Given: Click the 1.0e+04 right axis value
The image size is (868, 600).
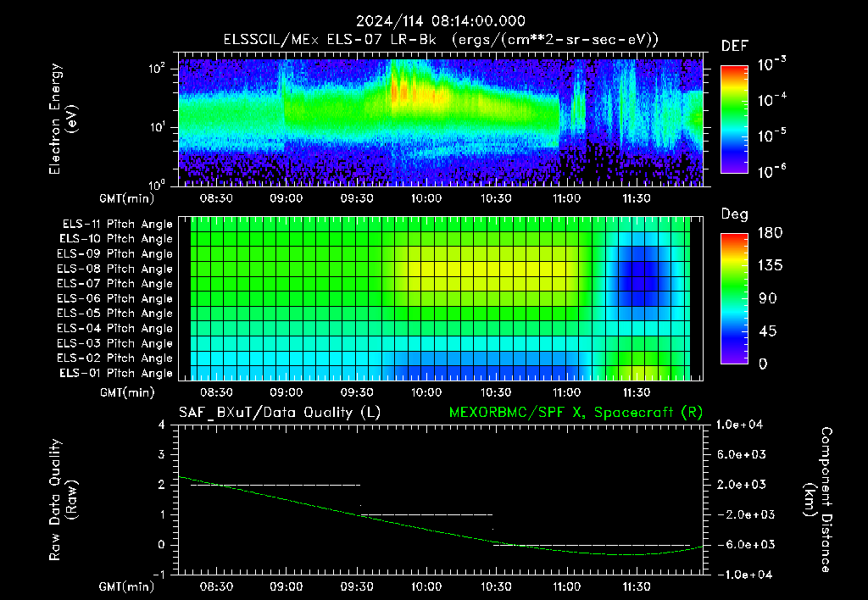Looking at the screenshot, I should coord(739,425).
